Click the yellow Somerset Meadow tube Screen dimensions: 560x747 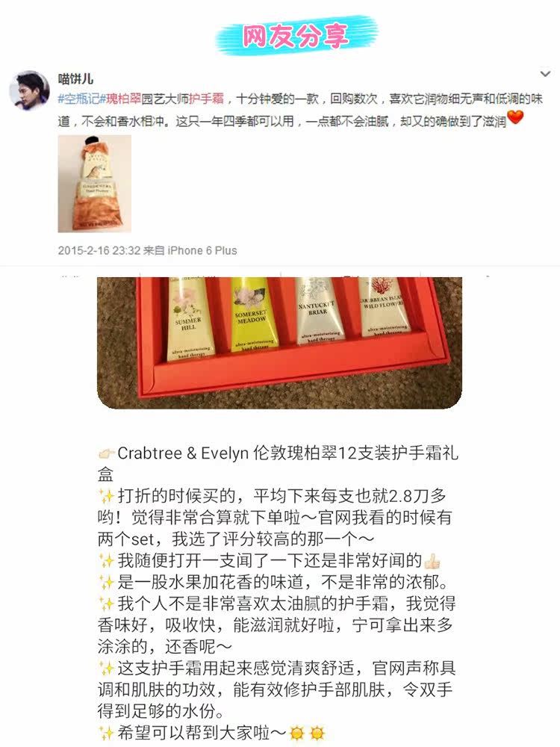coord(252,316)
